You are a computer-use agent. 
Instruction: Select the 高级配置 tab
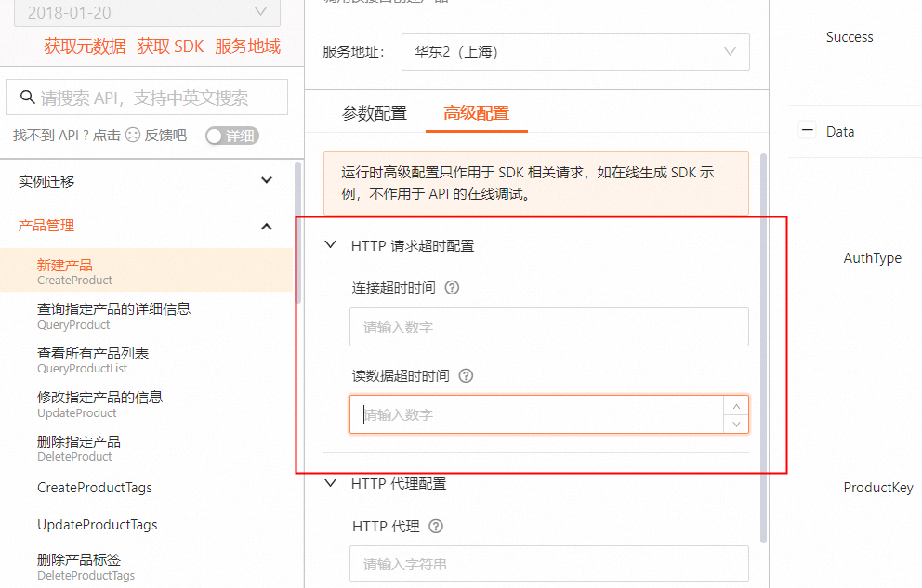click(477, 113)
